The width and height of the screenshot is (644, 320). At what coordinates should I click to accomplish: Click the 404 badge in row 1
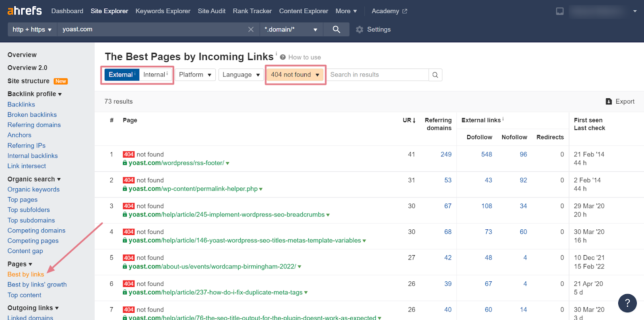point(128,154)
